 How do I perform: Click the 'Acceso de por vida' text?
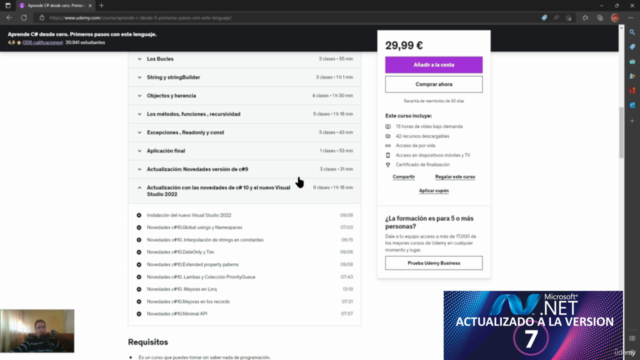pyautogui.click(x=416, y=146)
